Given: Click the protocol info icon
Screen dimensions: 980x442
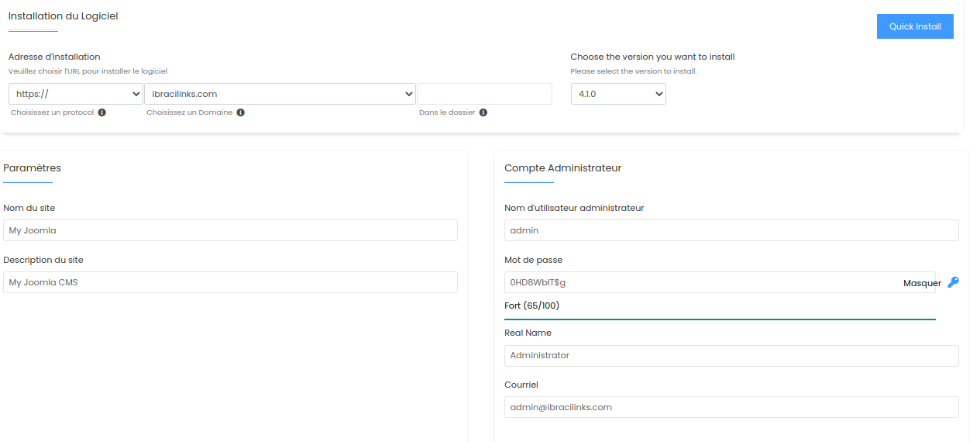Looking at the screenshot, I should (102, 112).
